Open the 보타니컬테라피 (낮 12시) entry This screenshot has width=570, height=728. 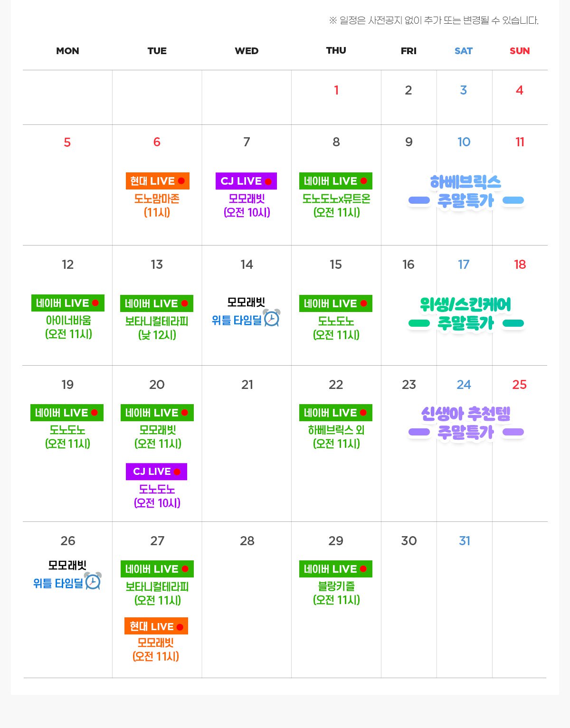157,328
